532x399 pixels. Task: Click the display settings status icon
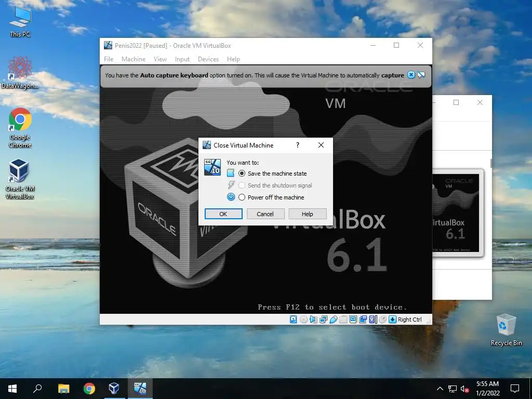click(x=353, y=320)
